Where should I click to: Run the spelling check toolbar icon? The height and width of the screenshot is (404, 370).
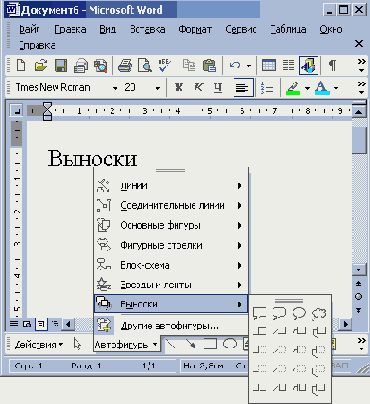[165, 65]
